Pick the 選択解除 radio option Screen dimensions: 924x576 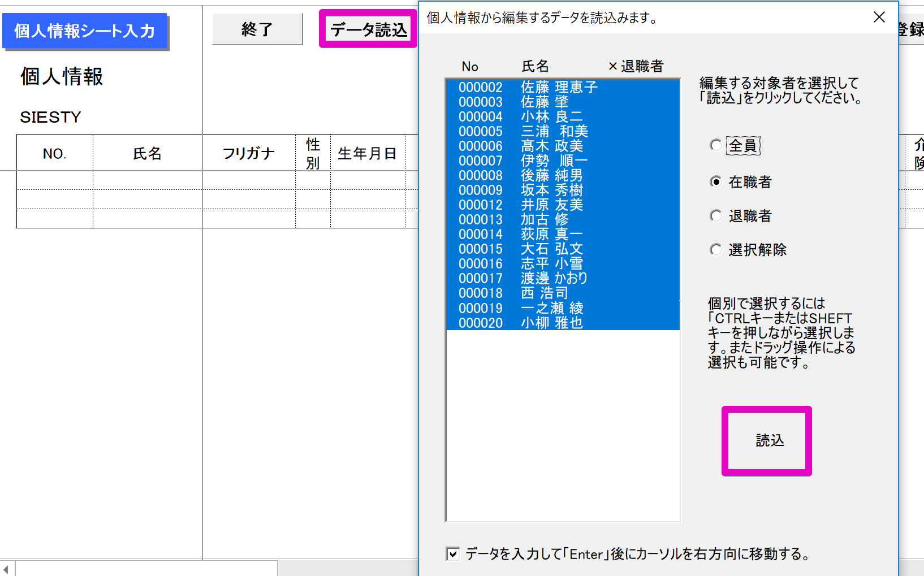(716, 250)
